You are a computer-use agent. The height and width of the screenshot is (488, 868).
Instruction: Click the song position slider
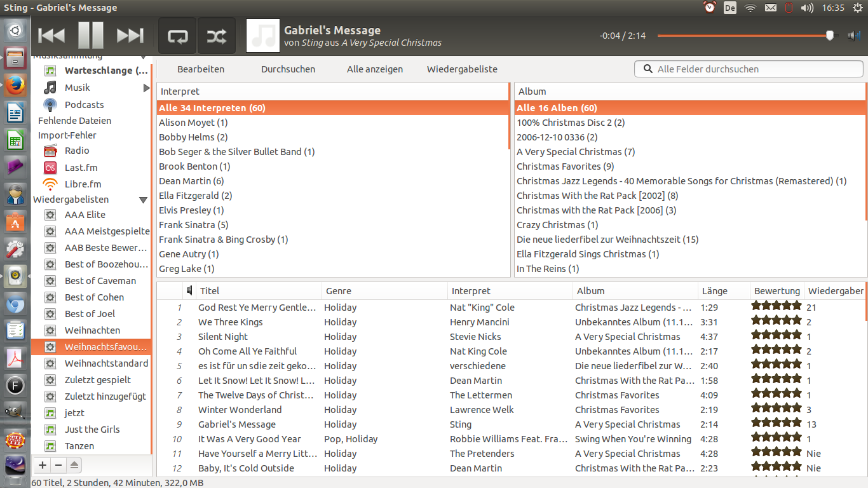743,36
